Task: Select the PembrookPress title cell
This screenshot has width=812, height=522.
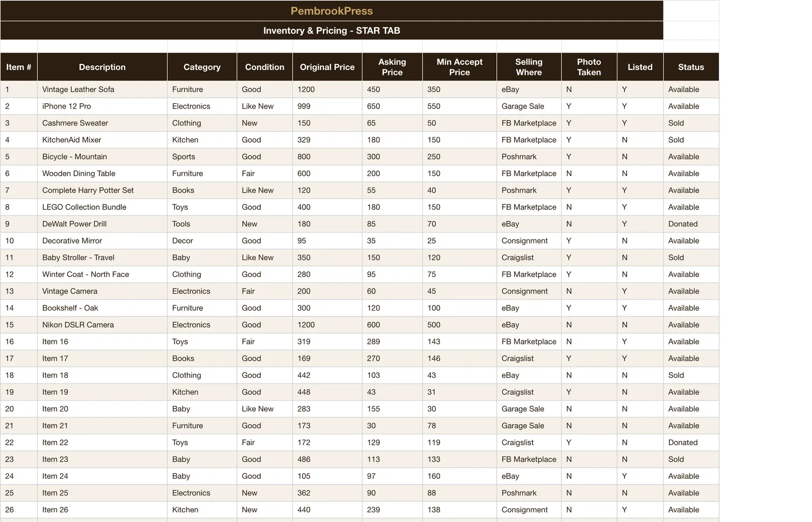Action: click(x=332, y=11)
